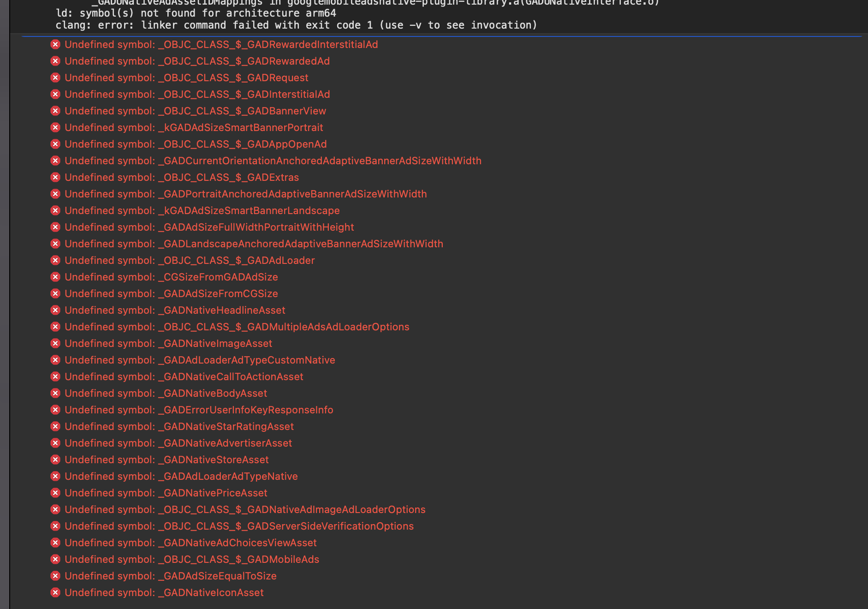The image size is (868, 609).
Task: Select GADCurrentOrientationAnchoredAdaptiveBannerAdSizeWithWidth error row
Action: [x=273, y=161]
